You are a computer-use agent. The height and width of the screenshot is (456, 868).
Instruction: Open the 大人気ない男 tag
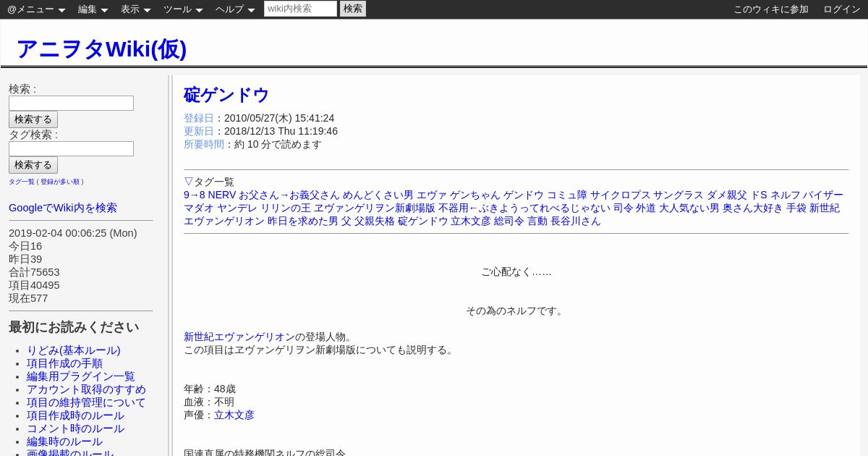tap(689, 208)
